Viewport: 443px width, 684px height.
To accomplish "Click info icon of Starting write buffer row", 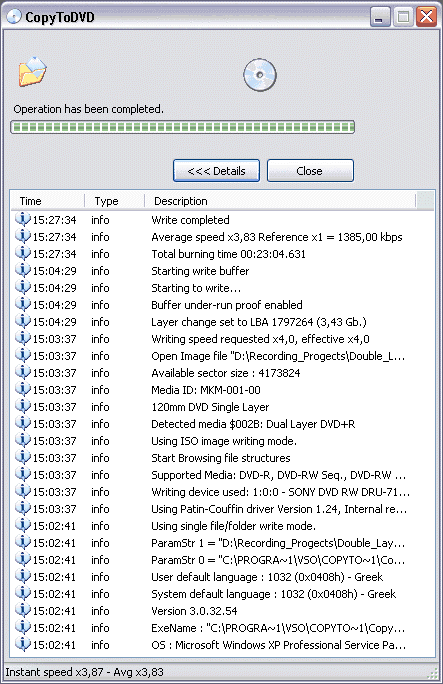I will 23,270.
